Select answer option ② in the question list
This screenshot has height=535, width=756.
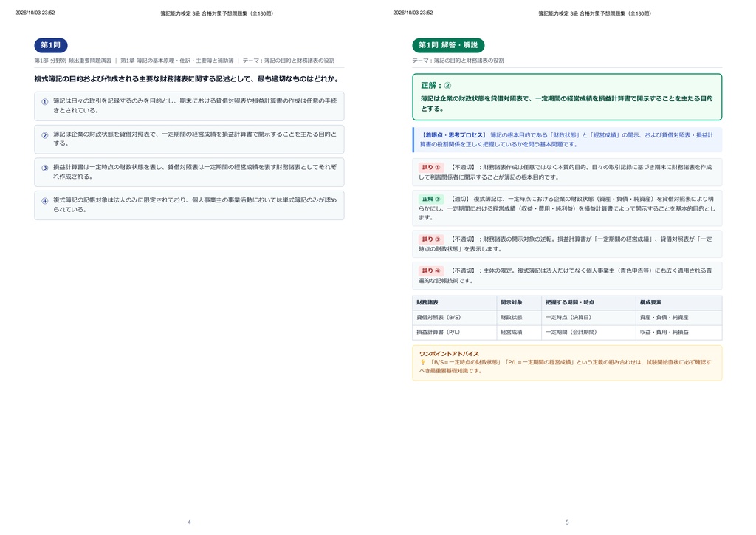coord(189,139)
